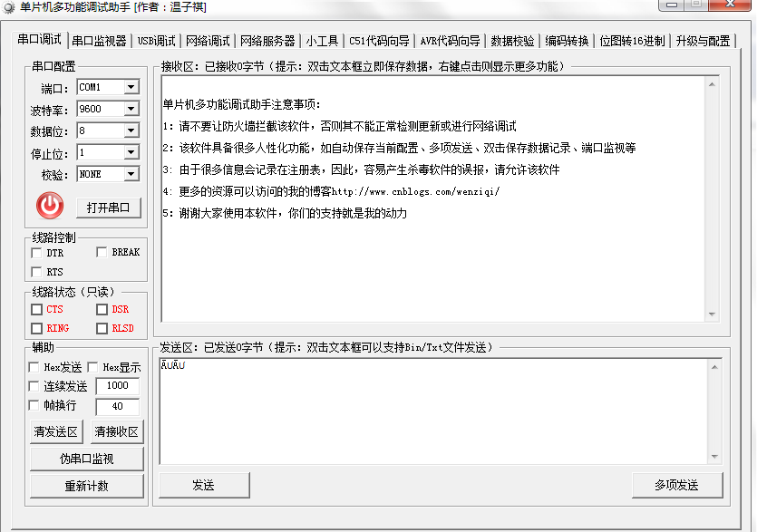Open the USB调试 tab
The image size is (757, 532).
coord(156,41)
